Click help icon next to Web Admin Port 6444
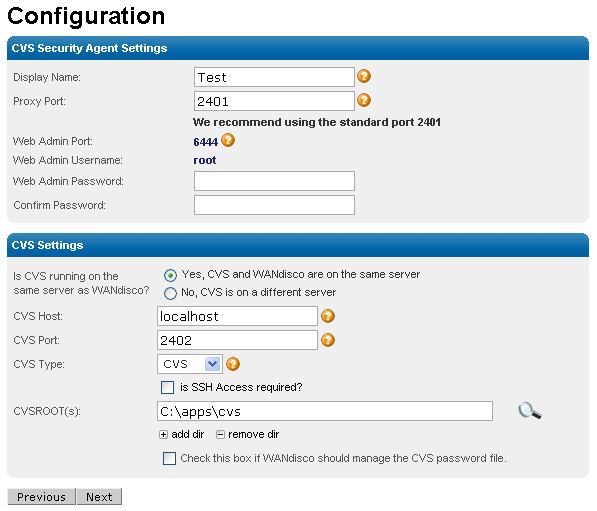The height and width of the screenshot is (511, 597). click(228, 140)
